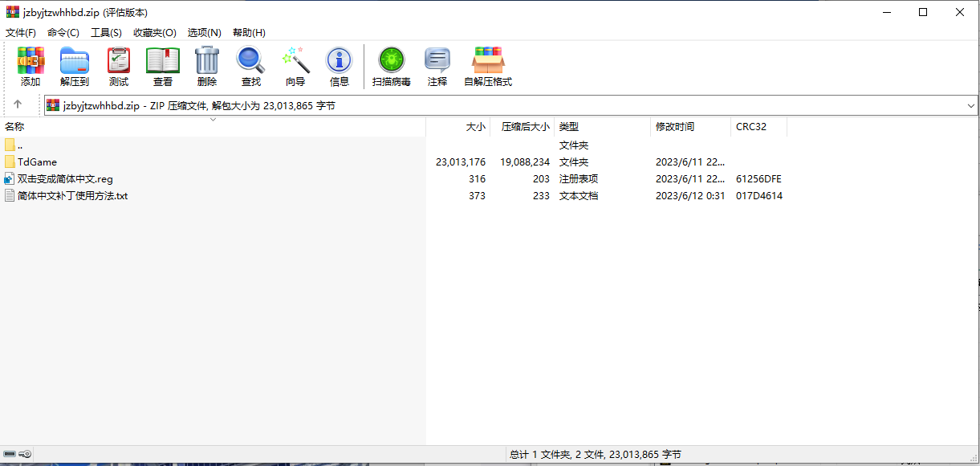The image size is (980, 466).
Task: Sort by 名称 column header
Action: click(x=213, y=126)
